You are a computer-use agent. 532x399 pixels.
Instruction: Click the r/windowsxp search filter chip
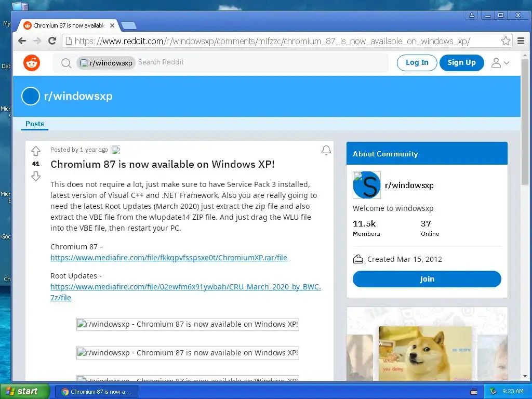[106, 63]
